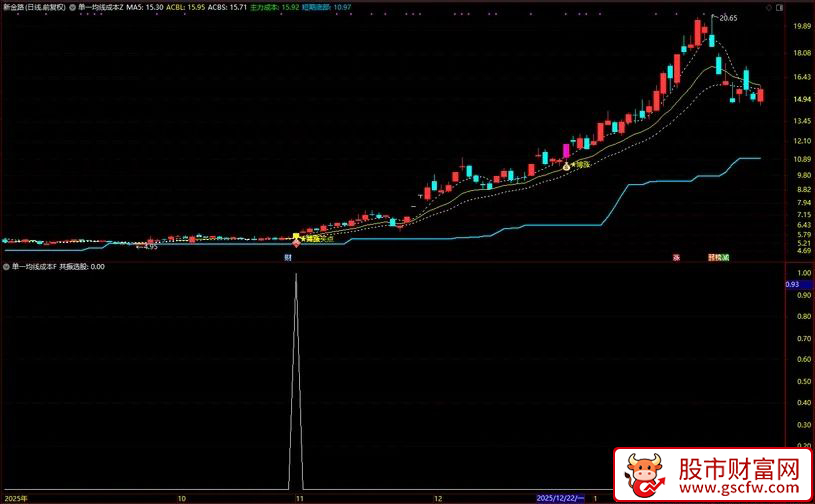Click the ACBL: 15.95 indicator value
Image resolution: width=815 pixels, height=504 pixels.
[186, 8]
